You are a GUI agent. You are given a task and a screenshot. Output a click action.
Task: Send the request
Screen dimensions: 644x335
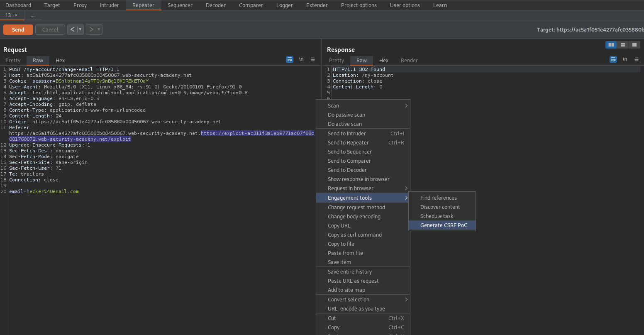coord(18,29)
